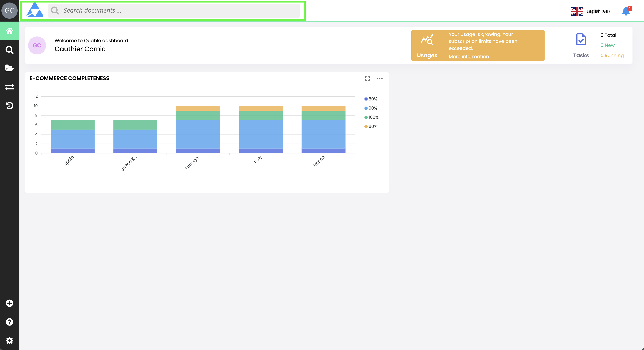Open the help question mark icon
Image resolution: width=644 pixels, height=350 pixels.
10,322
